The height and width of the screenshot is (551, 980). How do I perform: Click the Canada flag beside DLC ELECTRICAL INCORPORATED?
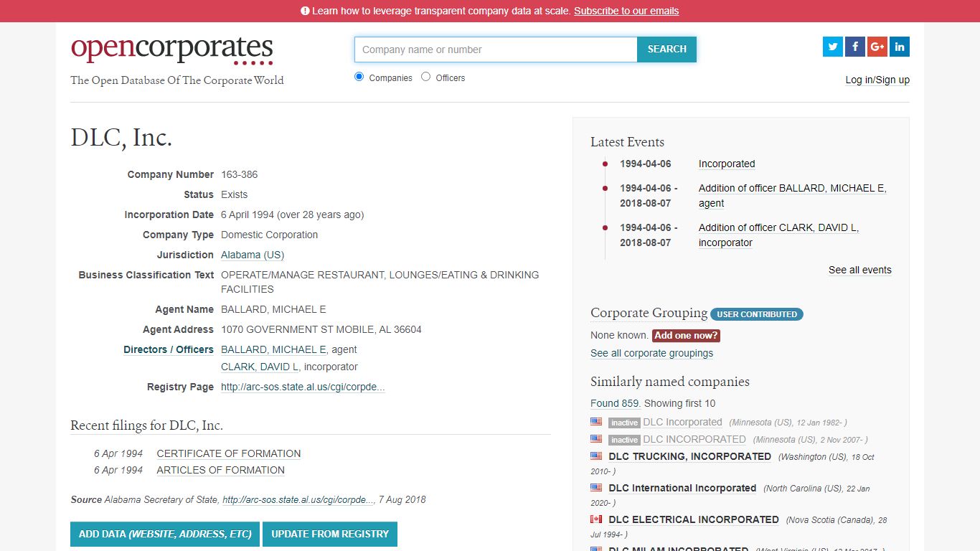click(x=596, y=519)
